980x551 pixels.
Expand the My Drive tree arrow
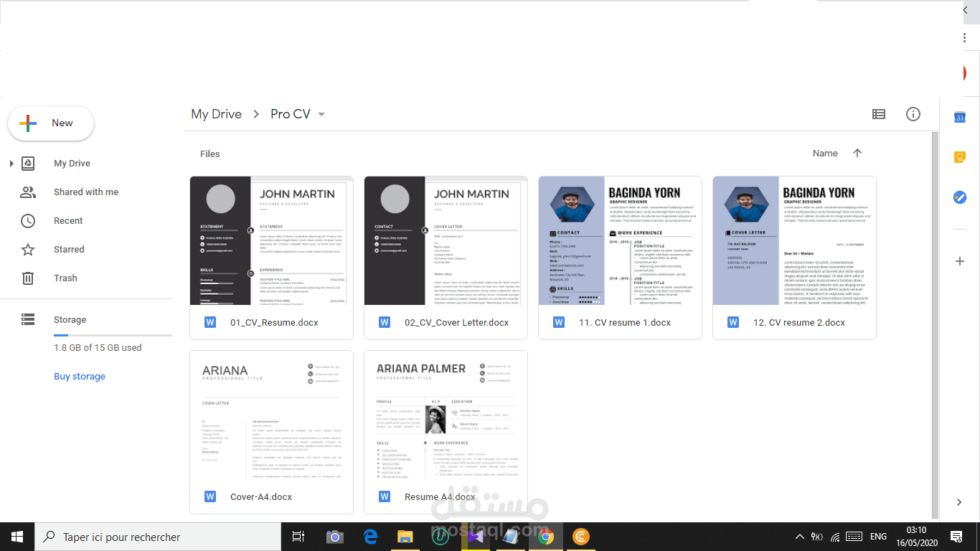[x=11, y=164]
